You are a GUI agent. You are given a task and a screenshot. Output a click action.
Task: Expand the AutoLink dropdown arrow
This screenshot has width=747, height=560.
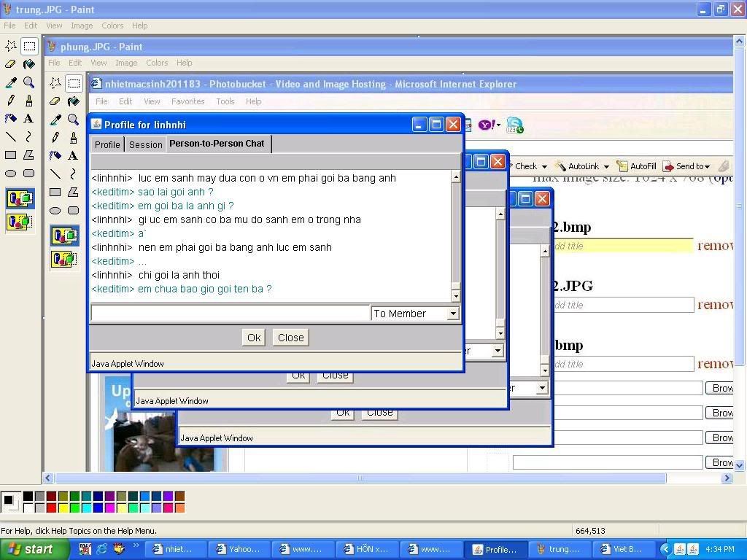(606, 167)
